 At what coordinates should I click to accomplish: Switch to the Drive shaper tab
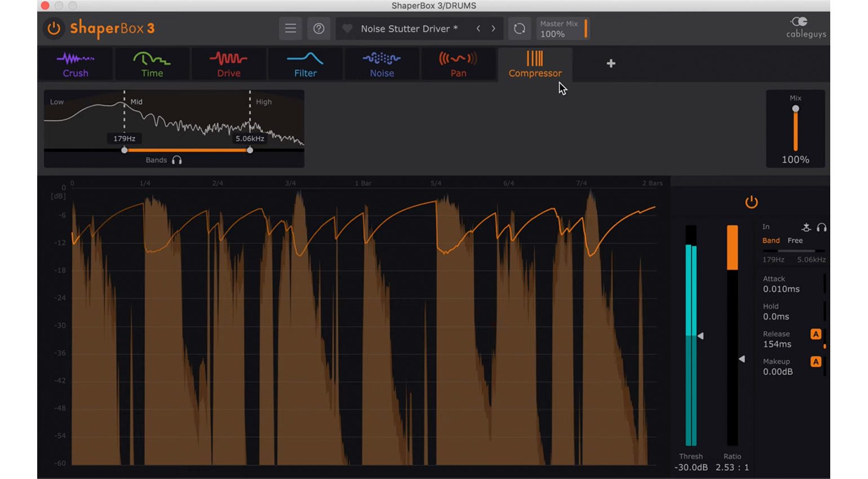229,64
